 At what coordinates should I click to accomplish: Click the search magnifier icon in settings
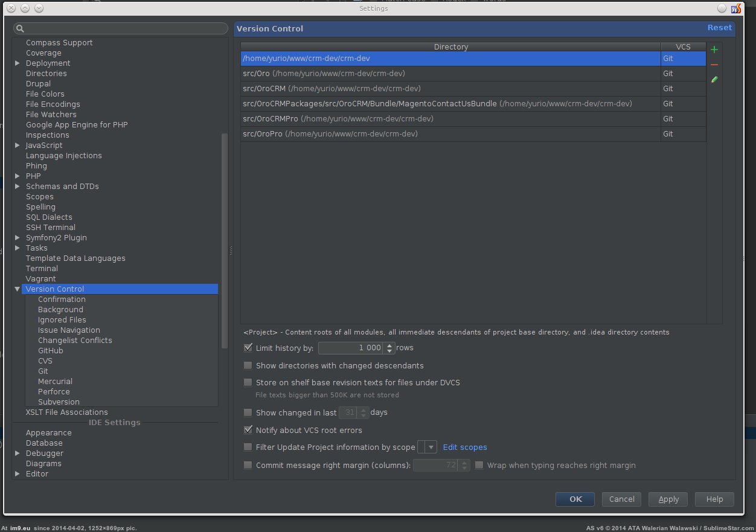(x=19, y=29)
